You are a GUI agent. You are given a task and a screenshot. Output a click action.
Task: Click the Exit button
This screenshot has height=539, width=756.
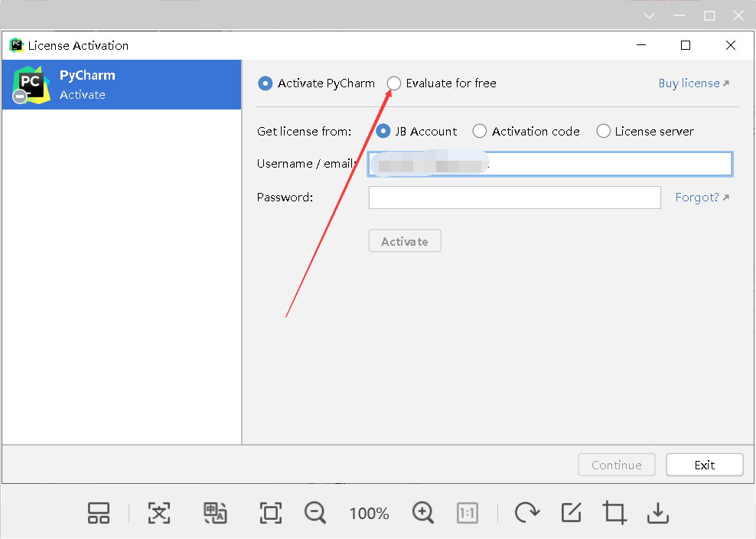pyautogui.click(x=705, y=465)
